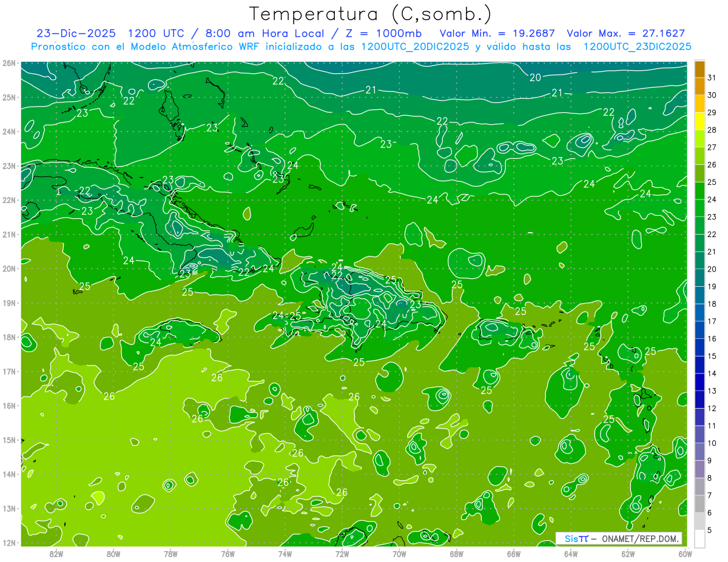Click the "22N" latitude axis label
Viewport: 728px width, 562px height.
[x=8, y=200]
